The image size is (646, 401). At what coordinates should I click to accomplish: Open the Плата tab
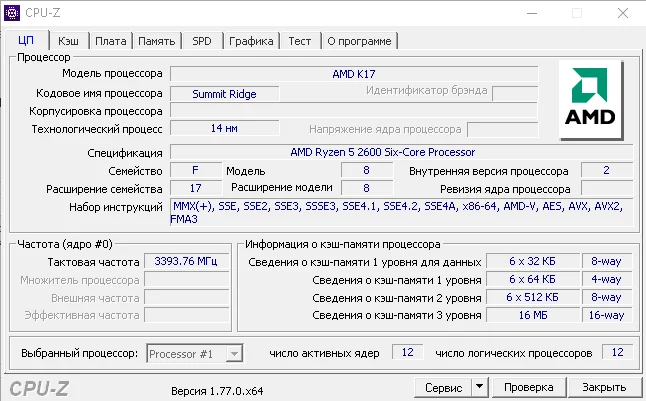pos(110,41)
